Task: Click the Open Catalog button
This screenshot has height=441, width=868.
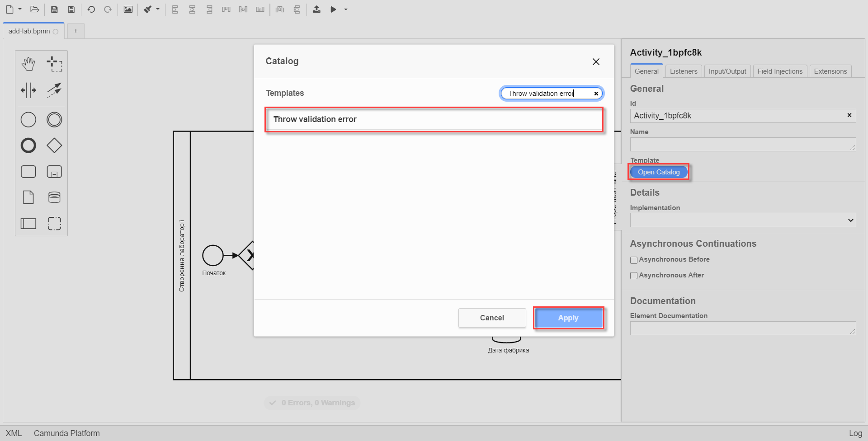Action: (659, 172)
